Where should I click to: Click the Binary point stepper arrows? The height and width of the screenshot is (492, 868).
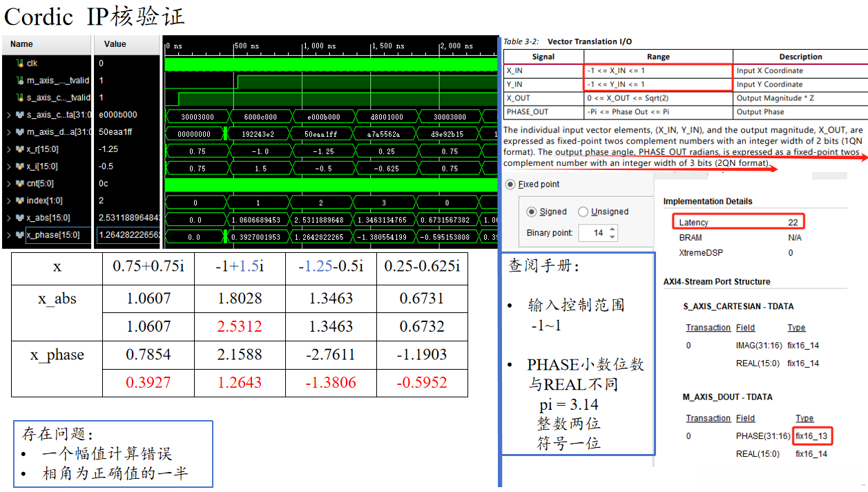coord(613,233)
